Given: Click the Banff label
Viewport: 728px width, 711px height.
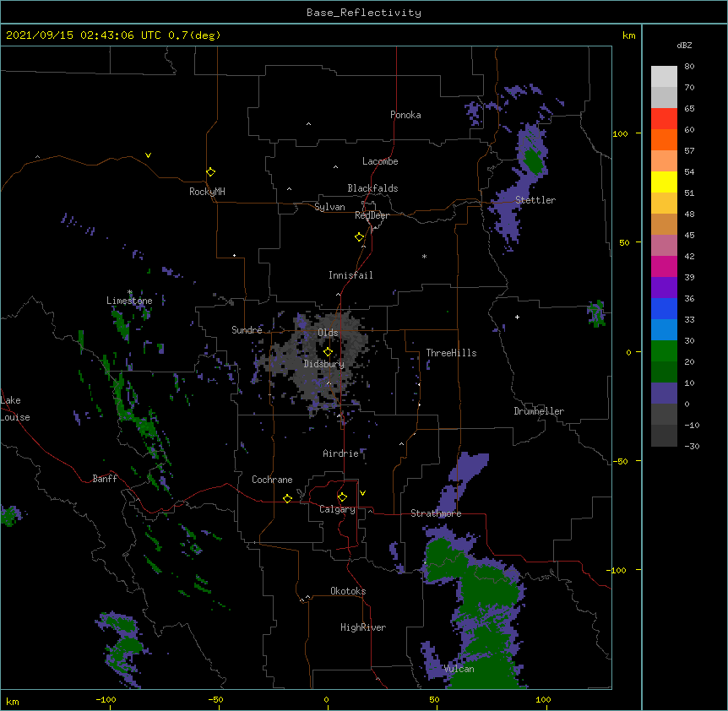Looking at the screenshot, I should click(x=105, y=479).
